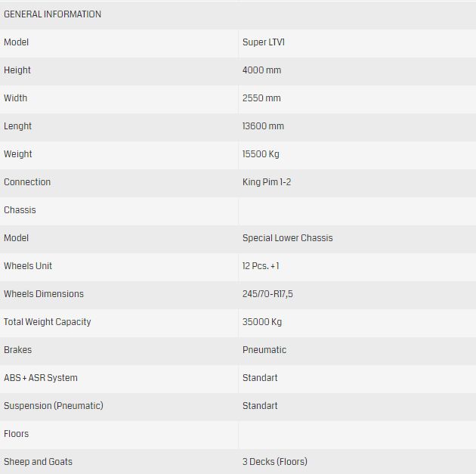Click the 4000 mm height value
476x474 pixels.
(x=261, y=70)
